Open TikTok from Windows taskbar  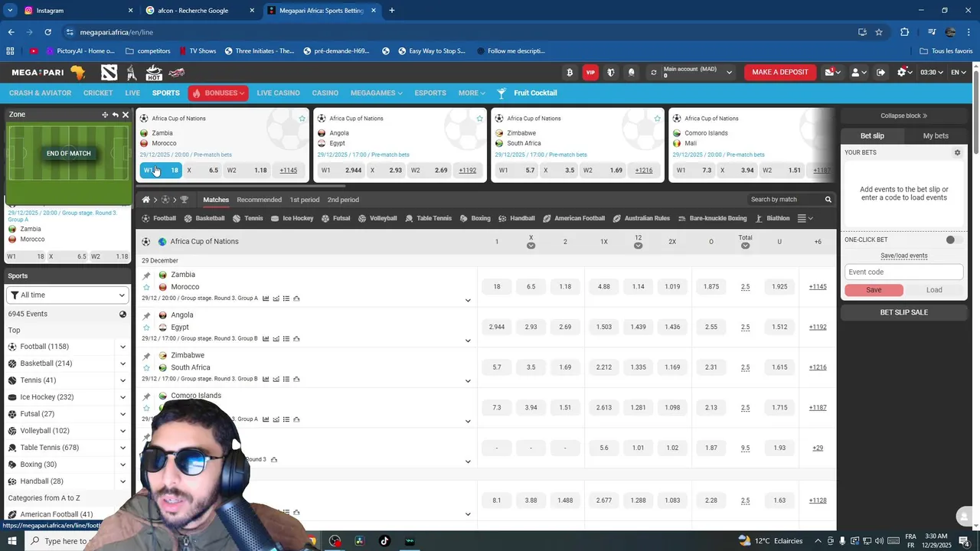(384, 541)
